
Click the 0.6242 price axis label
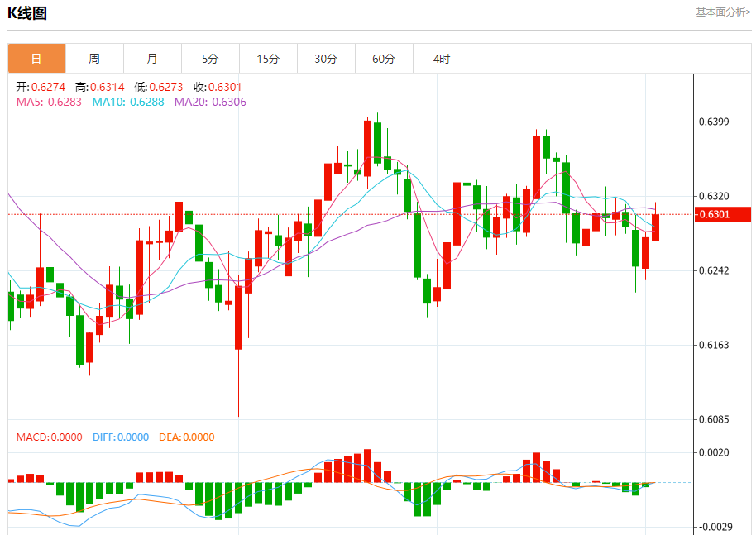coord(714,271)
